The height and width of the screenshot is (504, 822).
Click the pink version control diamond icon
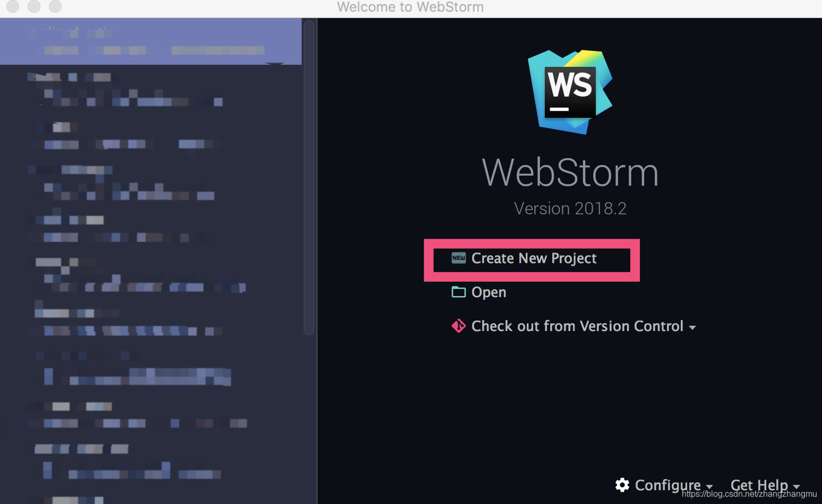coord(458,326)
